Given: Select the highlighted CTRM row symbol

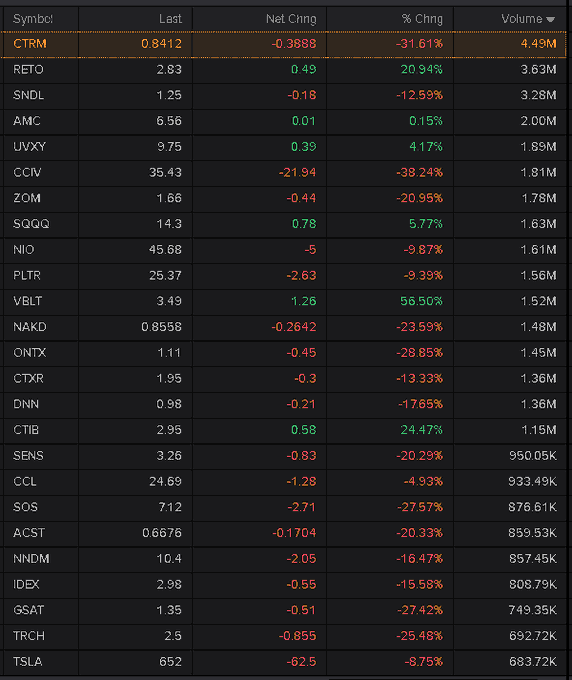Looking at the screenshot, I should [x=29, y=44].
